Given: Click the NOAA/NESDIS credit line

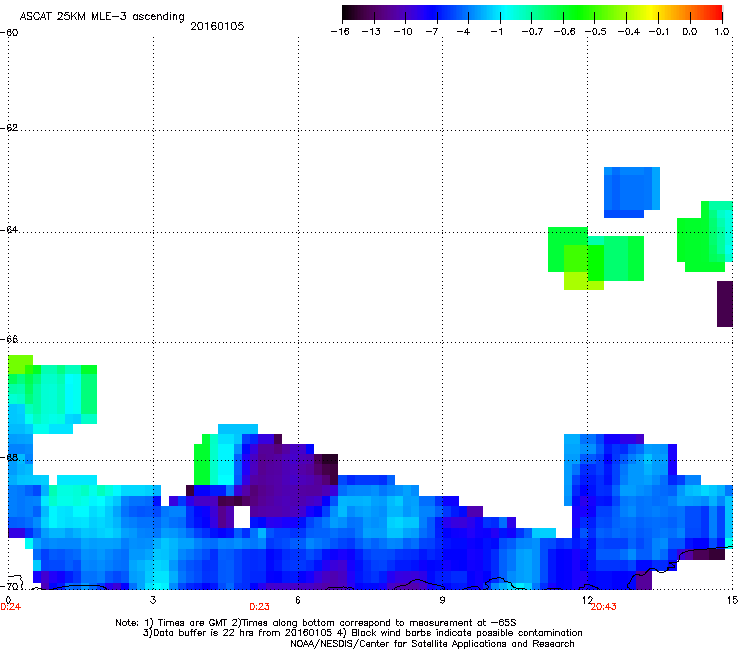Looking at the screenshot, I should (432, 644).
